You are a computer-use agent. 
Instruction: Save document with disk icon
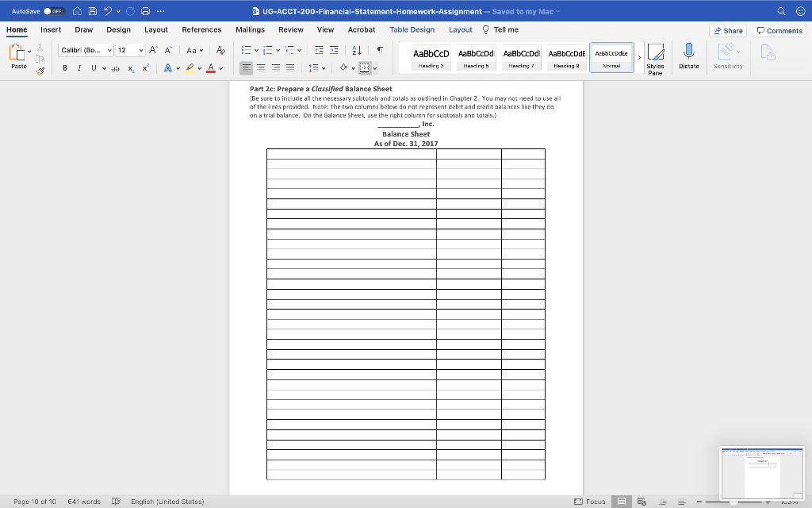pos(93,11)
